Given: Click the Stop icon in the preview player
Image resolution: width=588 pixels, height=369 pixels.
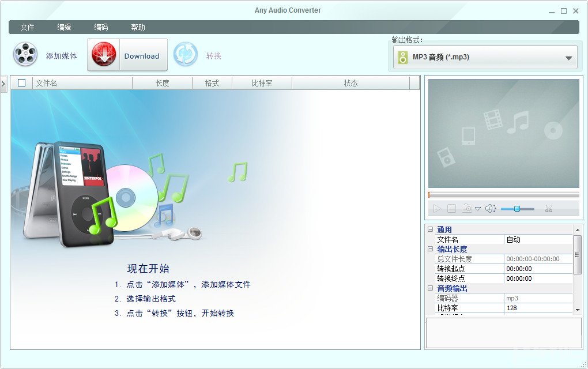Looking at the screenshot, I should click(x=452, y=208).
